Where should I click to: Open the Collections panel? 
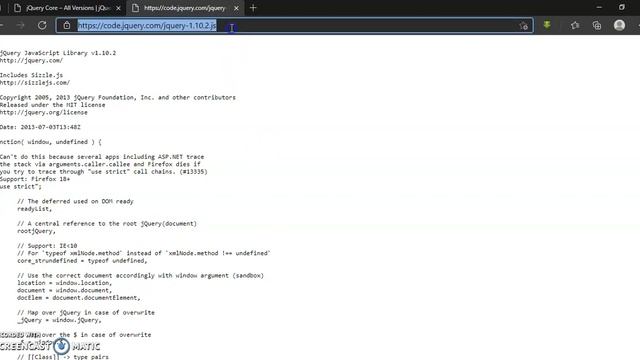pyautogui.click(x=597, y=25)
